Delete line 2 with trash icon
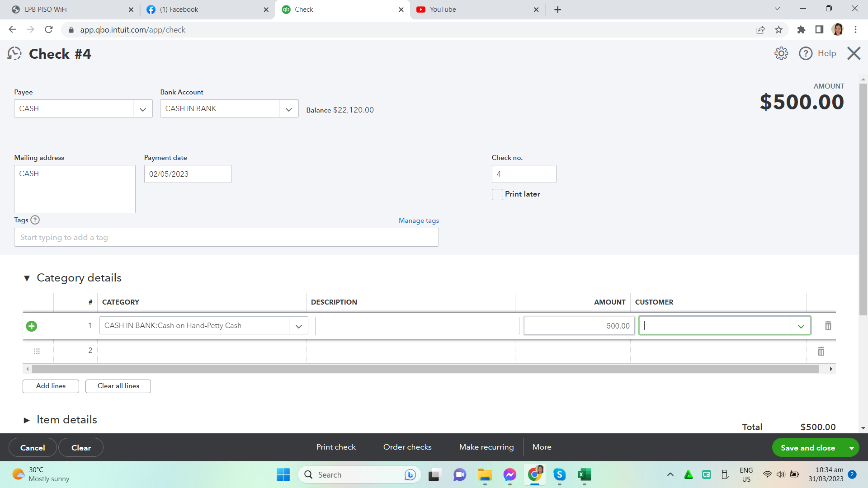This screenshot has height=488, width=868. click(x=821, y=351)
